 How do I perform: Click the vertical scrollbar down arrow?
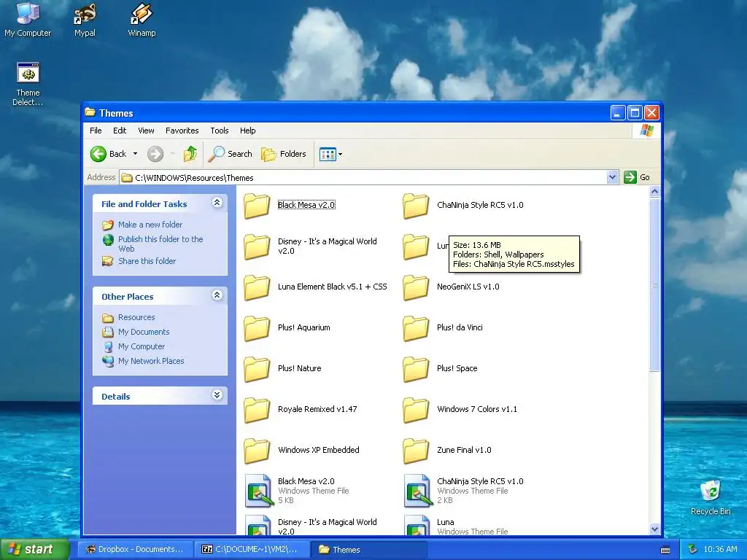[x=654, y=529]
